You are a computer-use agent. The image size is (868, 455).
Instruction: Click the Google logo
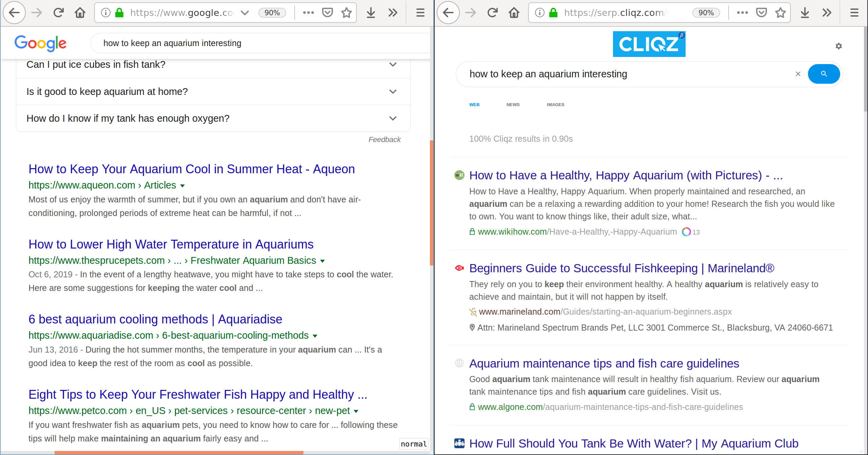pos(40,43)
